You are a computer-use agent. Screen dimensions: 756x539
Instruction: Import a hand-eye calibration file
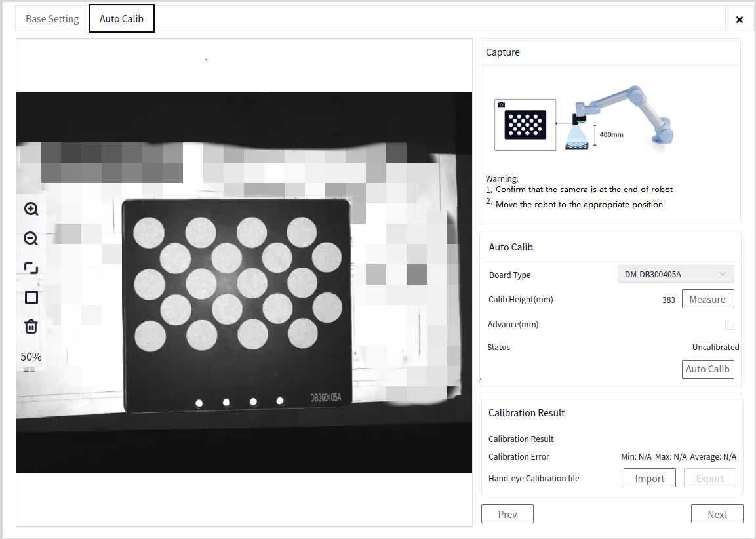tap(649, 478)
